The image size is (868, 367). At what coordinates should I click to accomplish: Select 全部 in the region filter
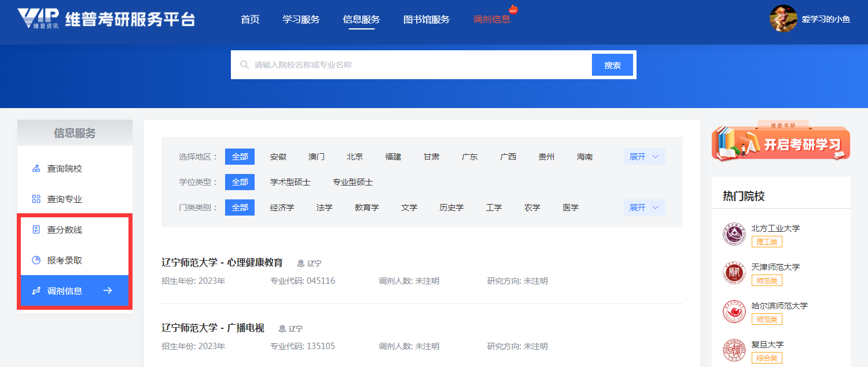point(240,157)
